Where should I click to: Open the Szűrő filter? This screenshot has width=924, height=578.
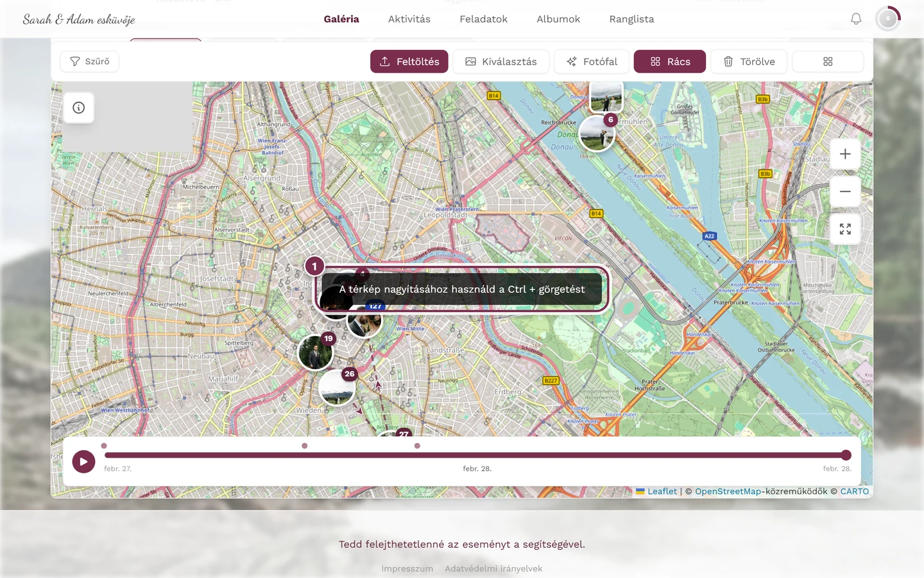point(89,62)
